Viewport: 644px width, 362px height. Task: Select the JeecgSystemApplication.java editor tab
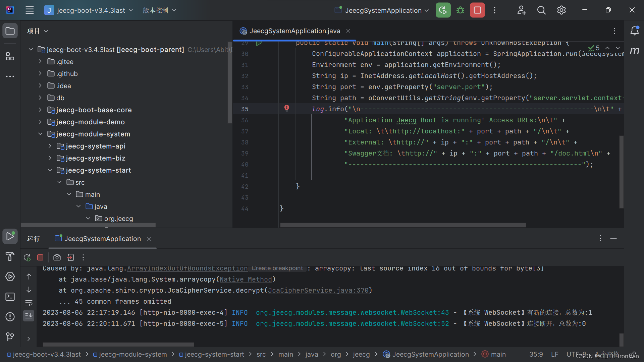(x=294, y=31)
